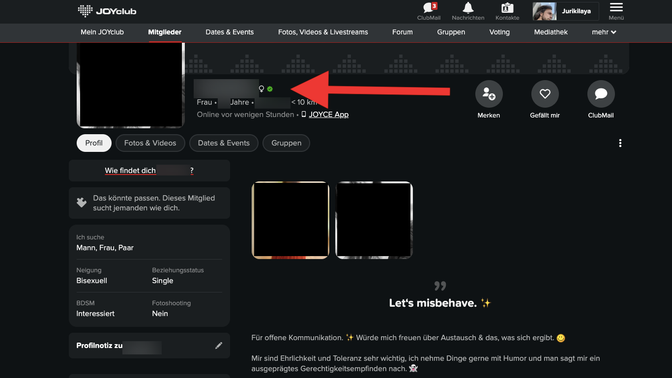672x378 pixels.
Task: Go to Mein JOYclub
Action: 102,32
